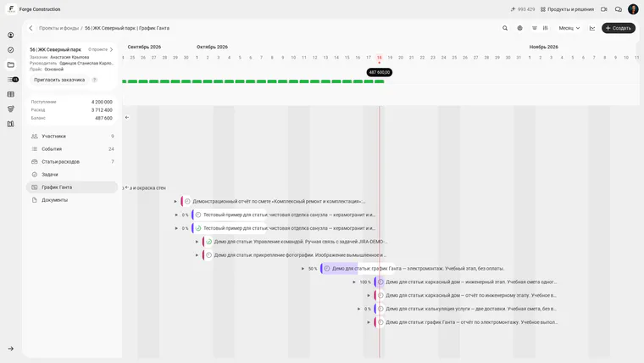Open search with the magnifier icon
Screen dimensions: 644x363
point(505,28)
